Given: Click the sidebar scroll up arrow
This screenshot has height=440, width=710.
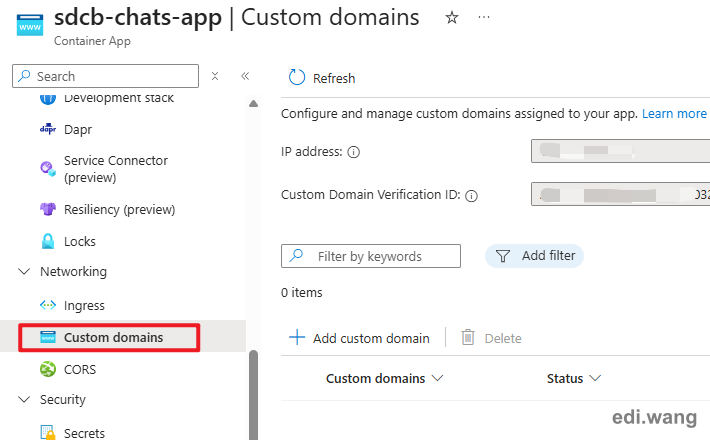Looking at the screenshot, I should coord(254,104).
